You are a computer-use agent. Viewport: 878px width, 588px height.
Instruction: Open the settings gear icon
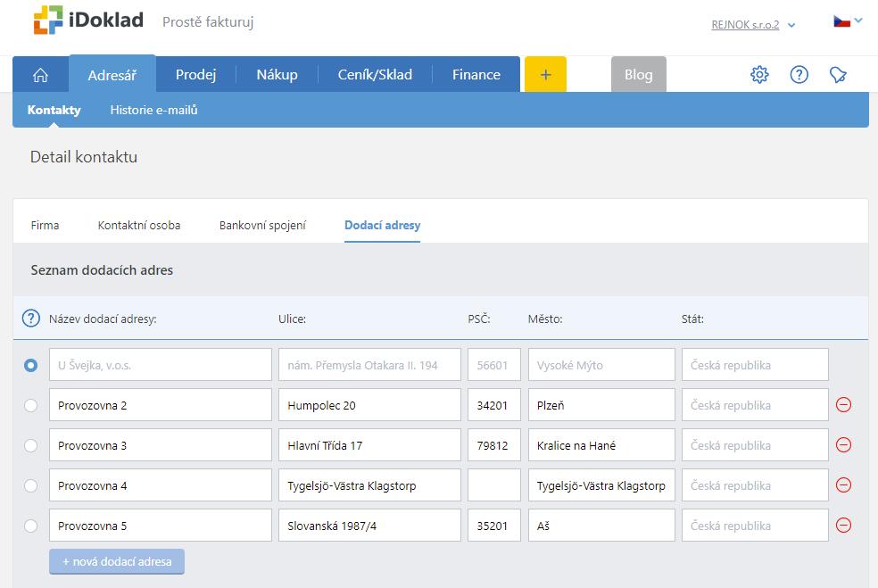coord(759,74)
